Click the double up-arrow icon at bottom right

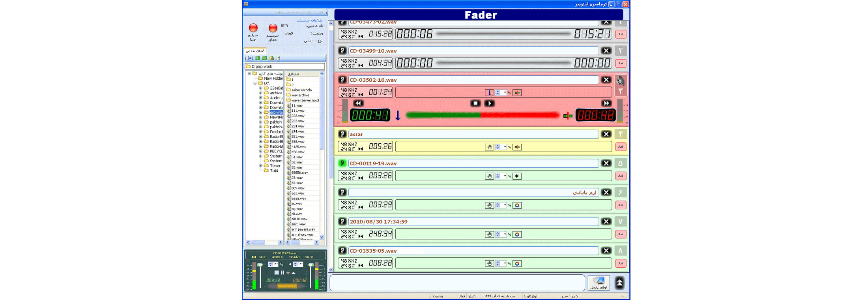[619, 283]
